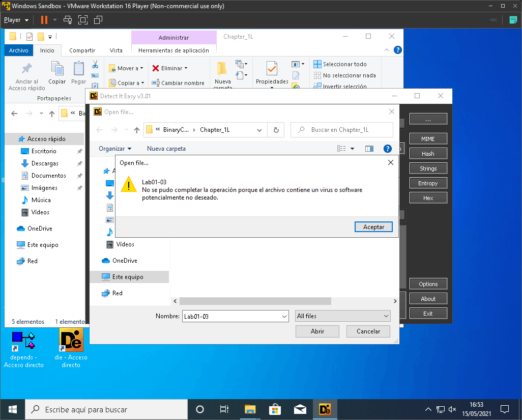Screen dimensions: 522x420
Task: Click the horizontal scrollbar in Open dialog file list
Action: pos(255,301)
